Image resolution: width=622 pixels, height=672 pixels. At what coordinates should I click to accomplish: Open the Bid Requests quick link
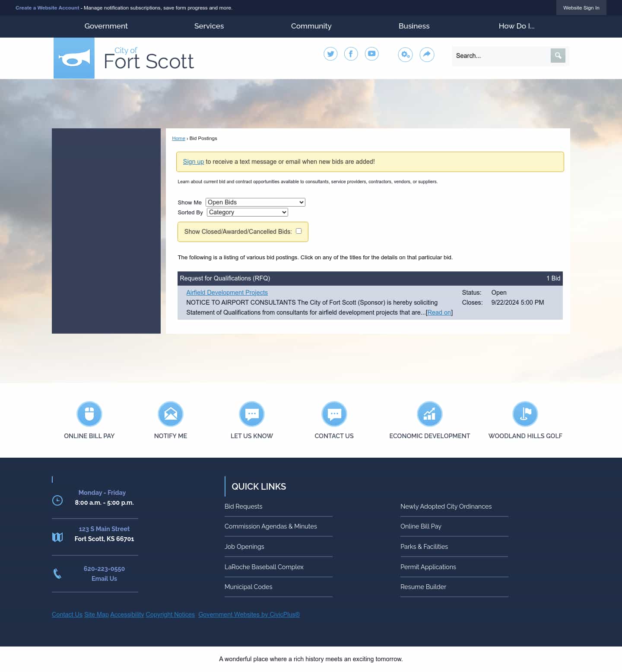click(x=244, y=506)
